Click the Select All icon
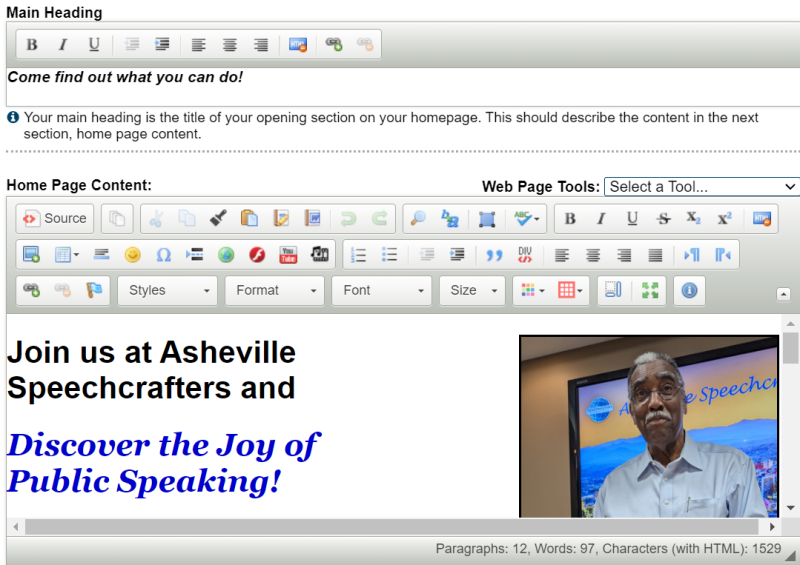The width and height of the screenshot is (800, 565). (487, 218)
